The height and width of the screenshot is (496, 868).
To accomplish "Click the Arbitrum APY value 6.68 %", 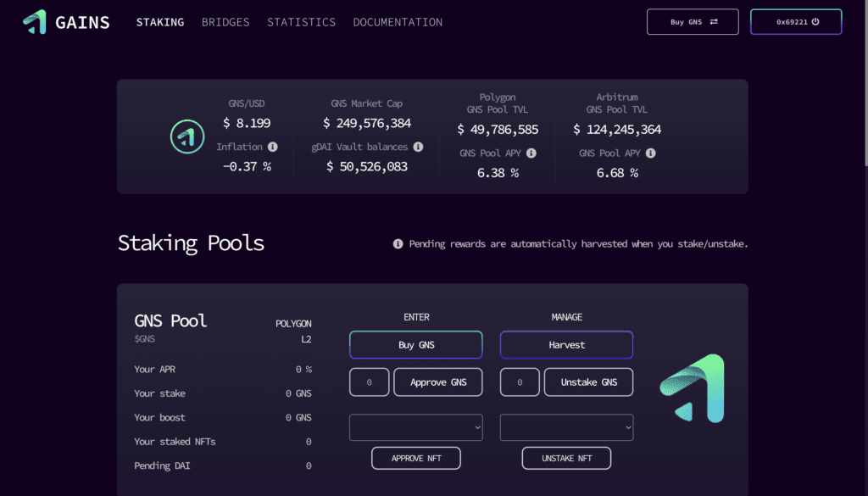I will tap(617, 173).
